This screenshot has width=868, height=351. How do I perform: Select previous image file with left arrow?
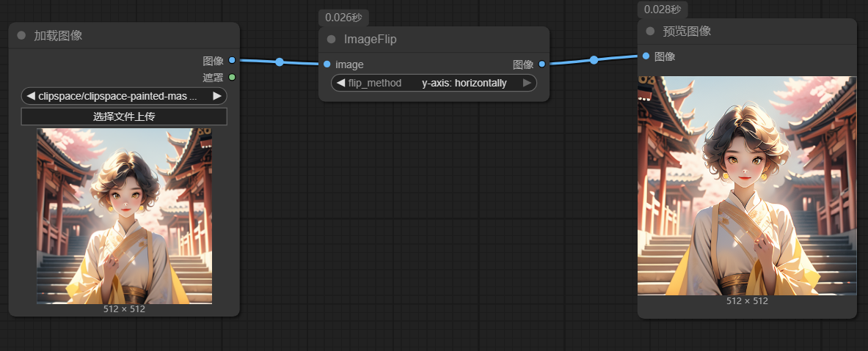31,96
